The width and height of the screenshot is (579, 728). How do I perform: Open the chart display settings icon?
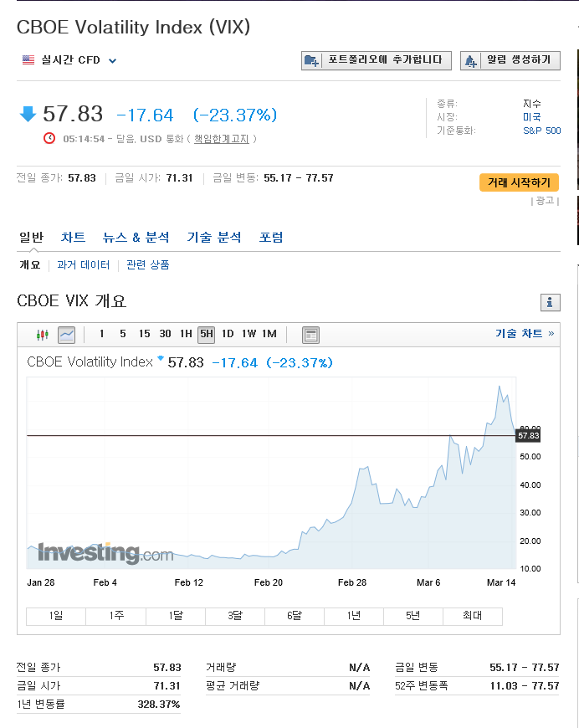[x=310, y=335]
